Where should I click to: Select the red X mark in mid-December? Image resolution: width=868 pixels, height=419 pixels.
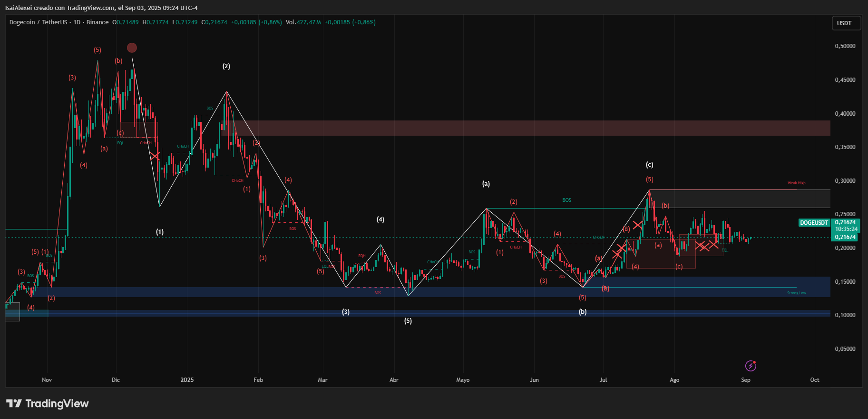click(155, 156)
